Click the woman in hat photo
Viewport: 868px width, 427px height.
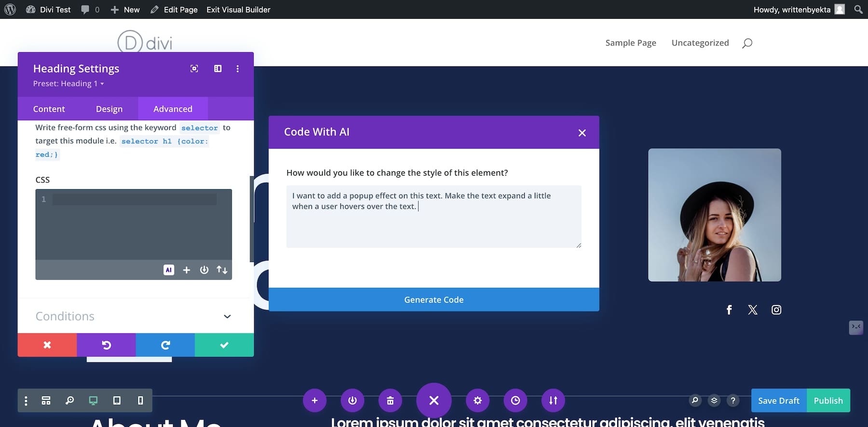[714, 215]
